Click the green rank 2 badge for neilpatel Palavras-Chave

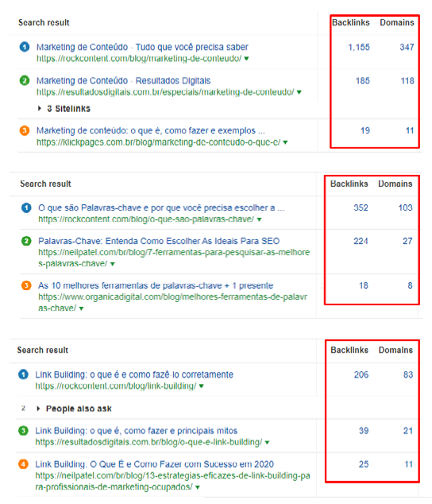tap(26, 241)
